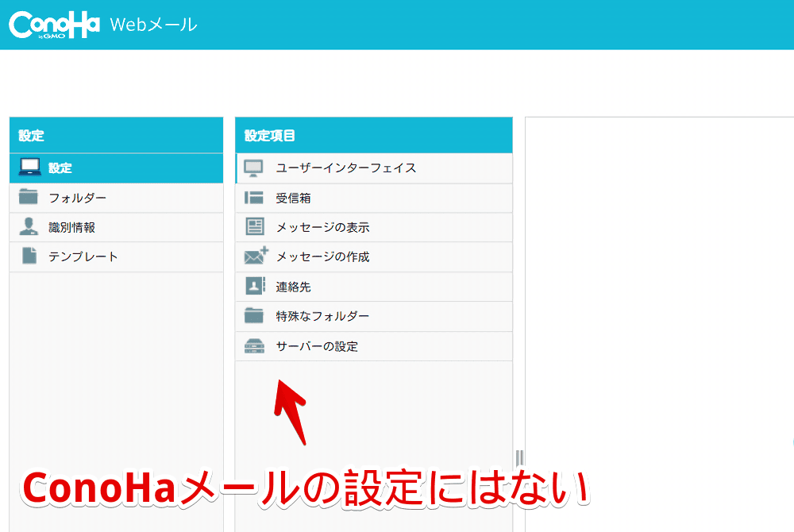Open ユーザーインターフェイス settings
Image resolution: width=794 pixels, height=532 pixels.
click(374, 168)
